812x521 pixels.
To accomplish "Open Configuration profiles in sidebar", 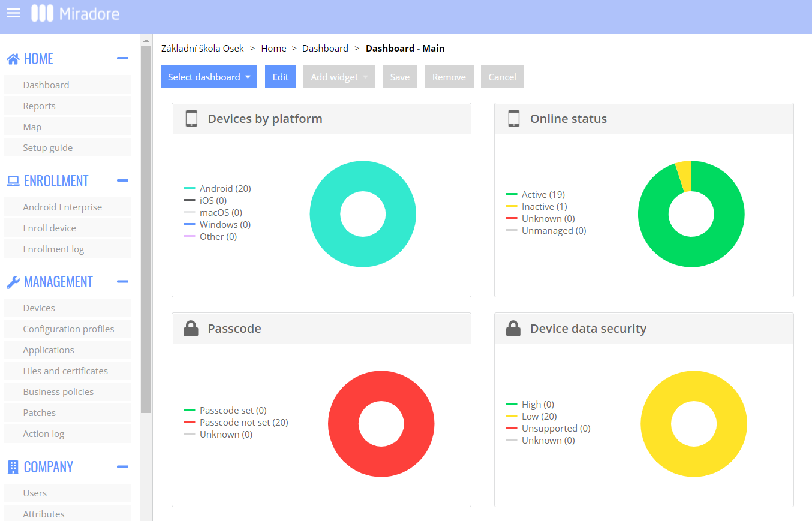I will pos(68,329).
